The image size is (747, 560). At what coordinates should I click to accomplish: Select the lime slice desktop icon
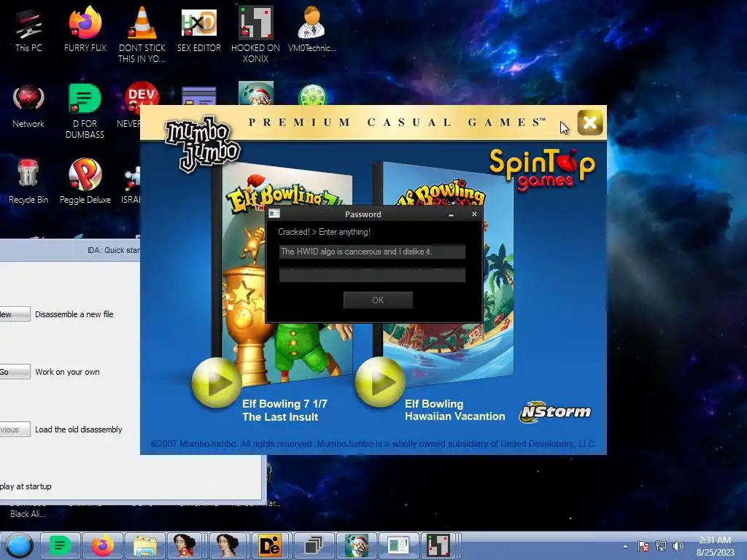pos(312,96)
